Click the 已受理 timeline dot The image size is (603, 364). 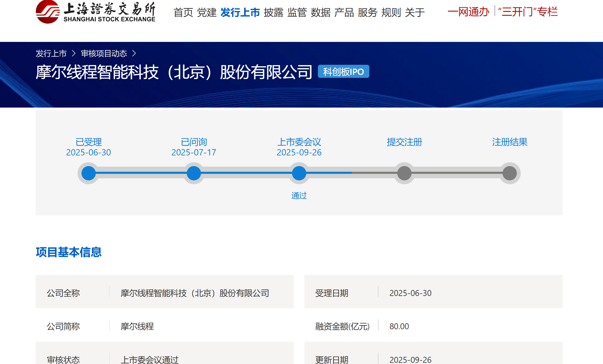(x=89, y=173)
